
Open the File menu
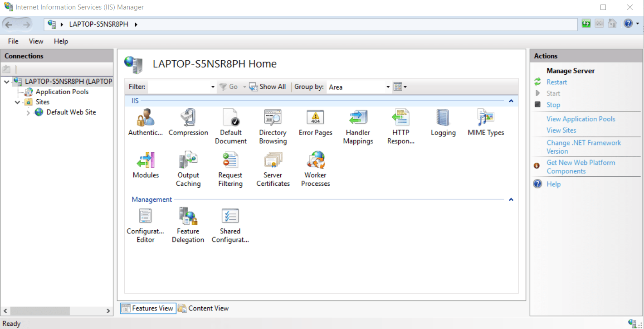13,41
